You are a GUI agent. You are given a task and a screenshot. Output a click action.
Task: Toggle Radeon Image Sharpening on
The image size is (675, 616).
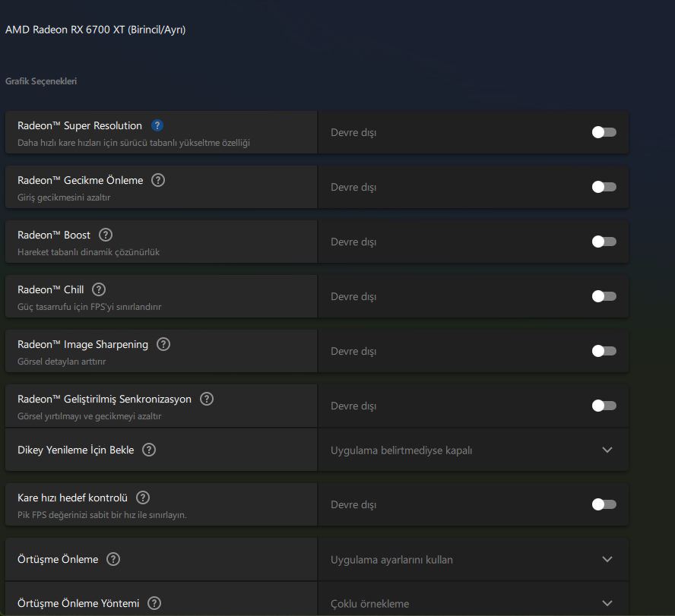coord(604,351)
